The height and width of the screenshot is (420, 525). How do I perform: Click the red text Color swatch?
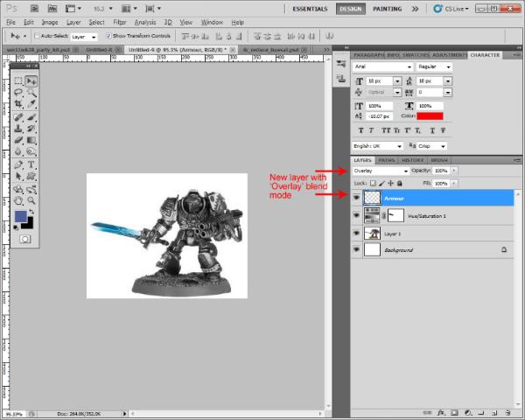click(430, 115)
